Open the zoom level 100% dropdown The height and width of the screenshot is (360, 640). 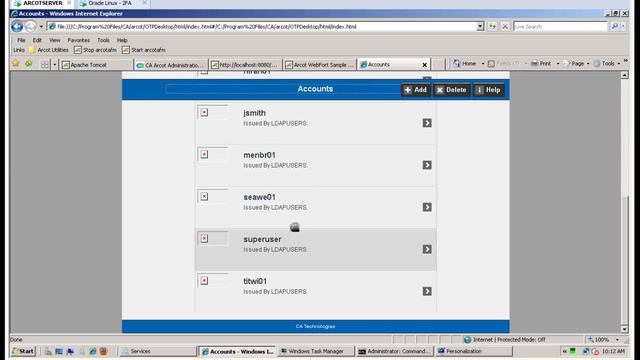click(x=617, y=340)
